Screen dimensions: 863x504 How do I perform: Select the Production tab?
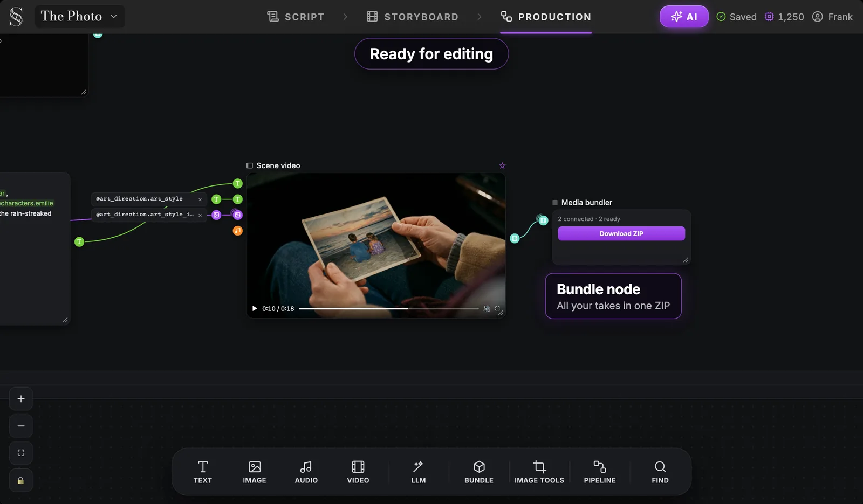(x=546, y=17)
